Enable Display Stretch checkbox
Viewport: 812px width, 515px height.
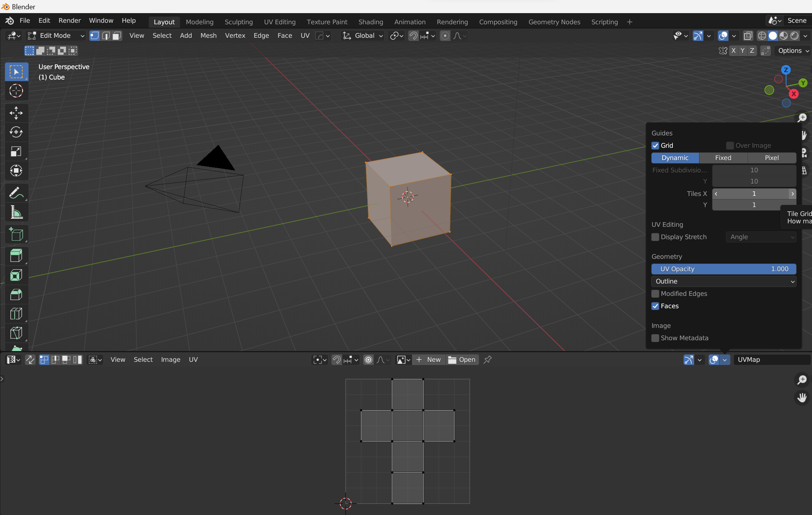pos(655,237)
